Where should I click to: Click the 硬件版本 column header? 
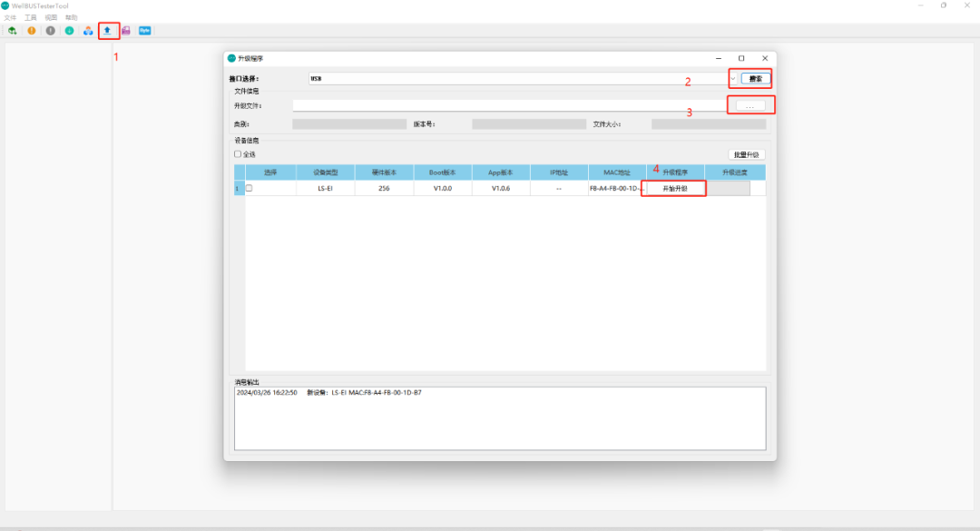click(x=385, y=172)
